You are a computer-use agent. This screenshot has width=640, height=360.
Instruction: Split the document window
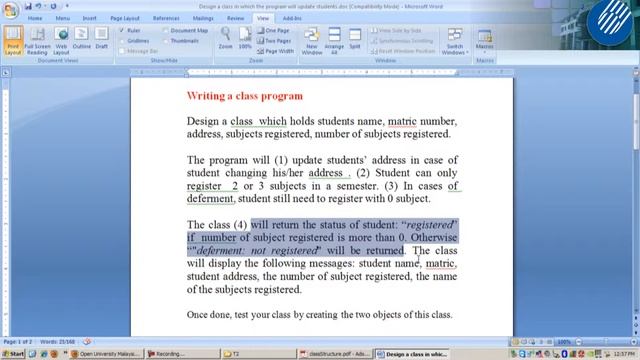coord(355,38)
